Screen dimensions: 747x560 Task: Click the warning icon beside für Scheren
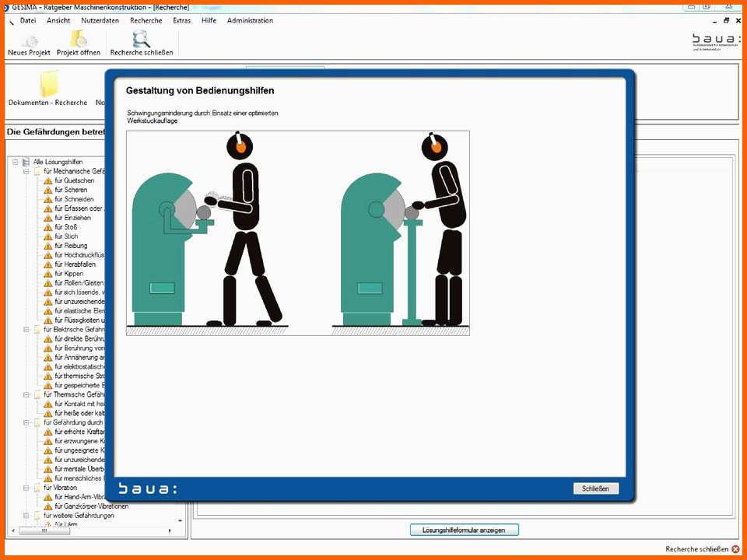(48, 190)
